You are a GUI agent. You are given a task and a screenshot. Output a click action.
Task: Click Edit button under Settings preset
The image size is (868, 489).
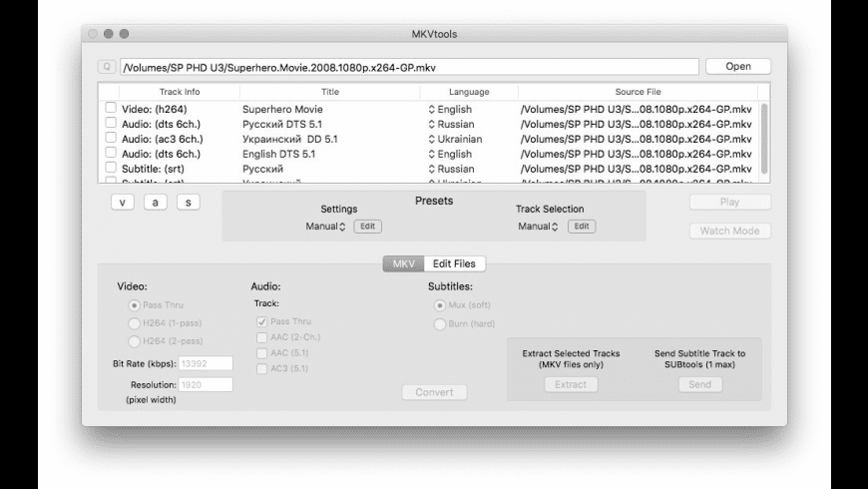(367, 227)
